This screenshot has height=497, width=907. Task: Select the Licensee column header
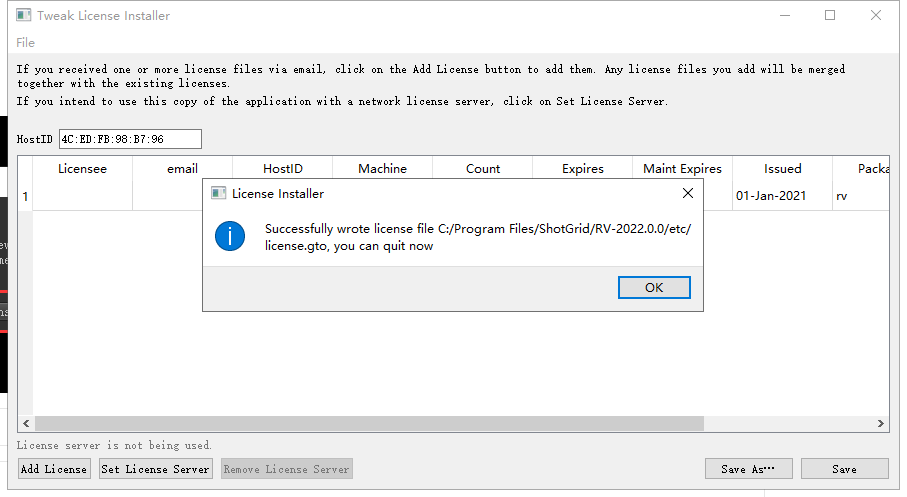click(x=82, y=169)
